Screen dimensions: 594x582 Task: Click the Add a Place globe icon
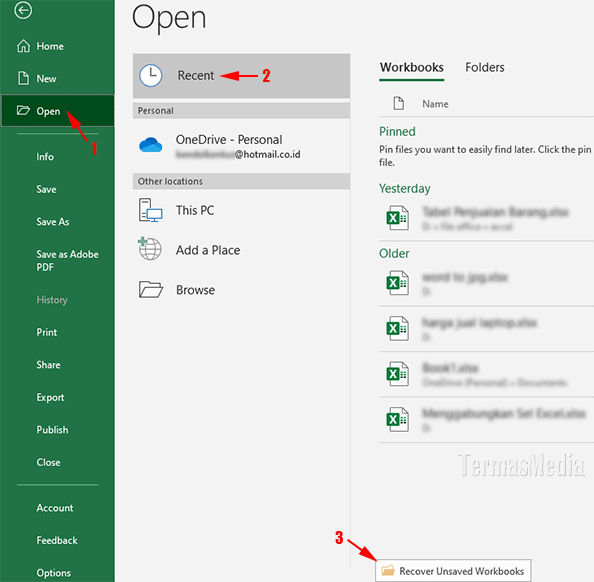tap(150, 249)
